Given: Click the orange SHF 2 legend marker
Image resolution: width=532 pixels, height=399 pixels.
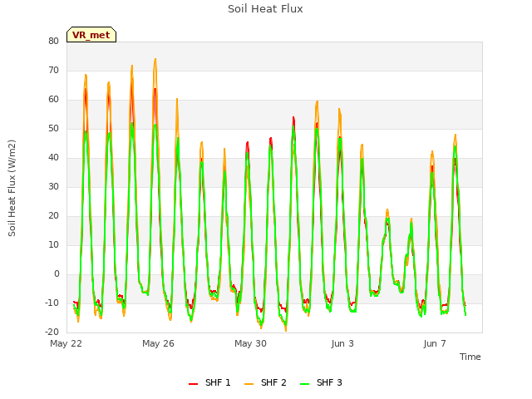Looking at the screenshot, I should [249, 384].
